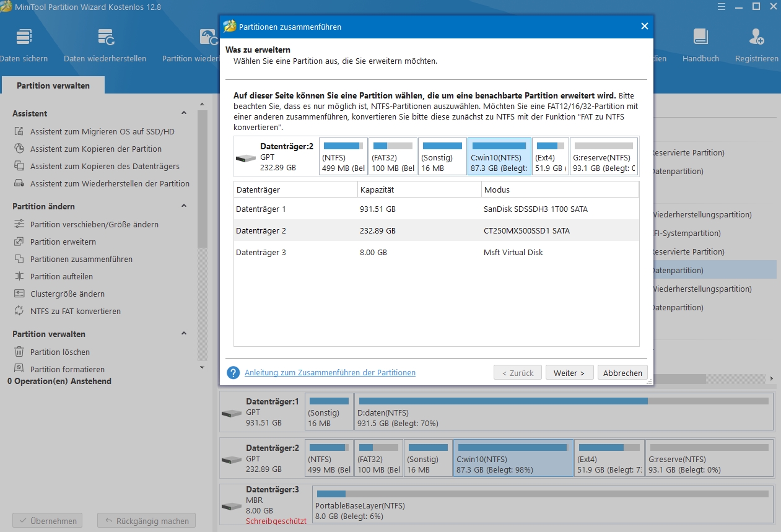Select the Ext4 51.9 GB partition in dialog
This screenshot has width=781, height=532.
click(x=551, y=157)
